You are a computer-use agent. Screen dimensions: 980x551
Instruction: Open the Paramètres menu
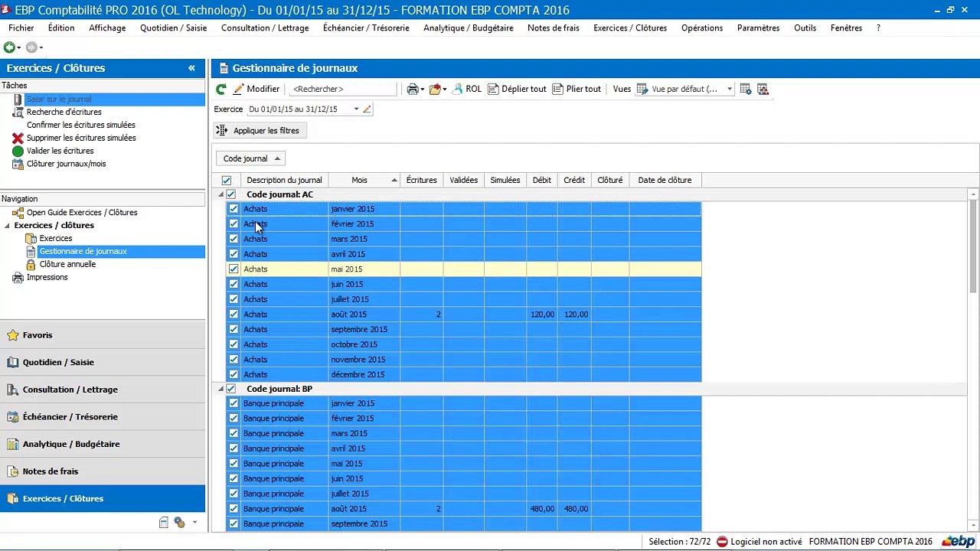(758, 28)
